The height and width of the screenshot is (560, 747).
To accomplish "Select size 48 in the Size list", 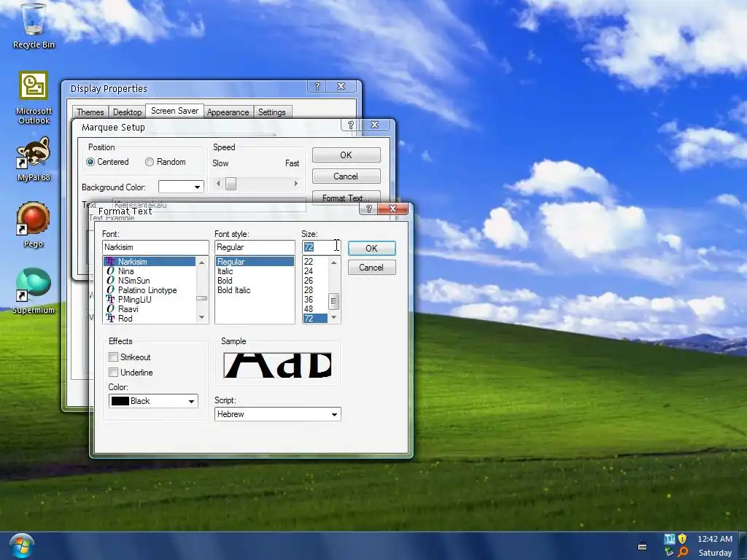I will [315, 309].
